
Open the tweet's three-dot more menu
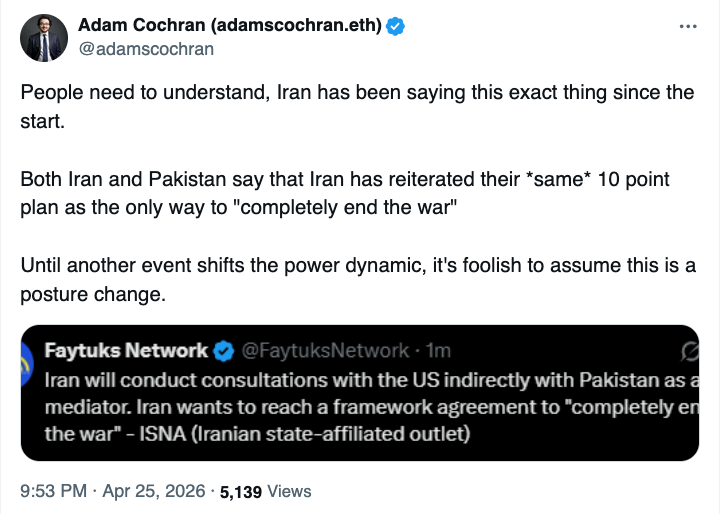(687, 27)
